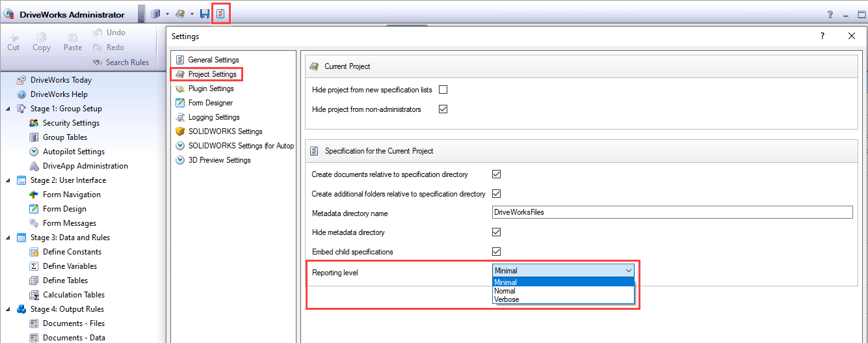Open Search Rules

tap(121, 62)
